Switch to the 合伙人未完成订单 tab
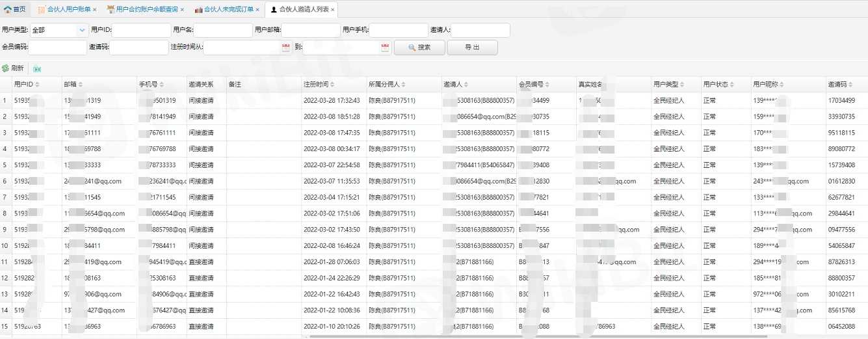Image resolution: width=868 pixels, height=339 pixels. [x=227, y=10]
